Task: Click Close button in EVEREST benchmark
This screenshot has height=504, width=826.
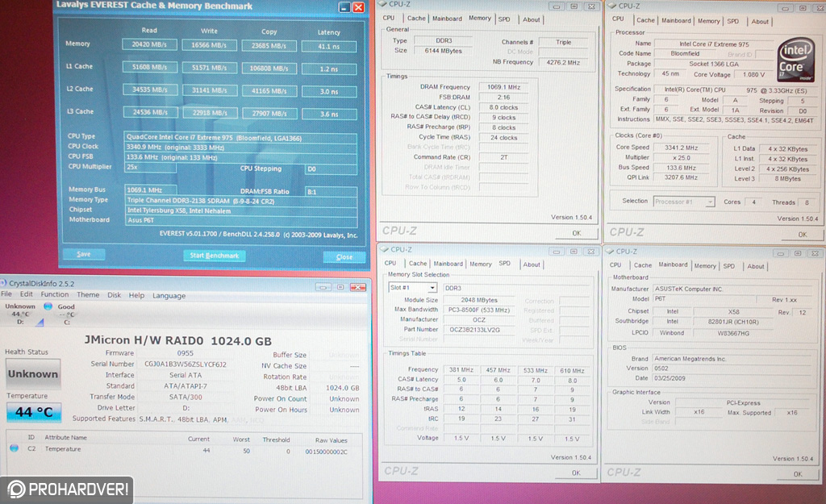Action: coord(344,256)
